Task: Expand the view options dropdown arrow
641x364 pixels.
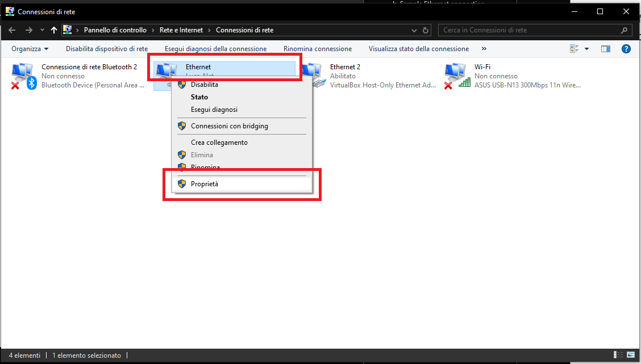Action: pyautogui.click(x=586, y=49)
